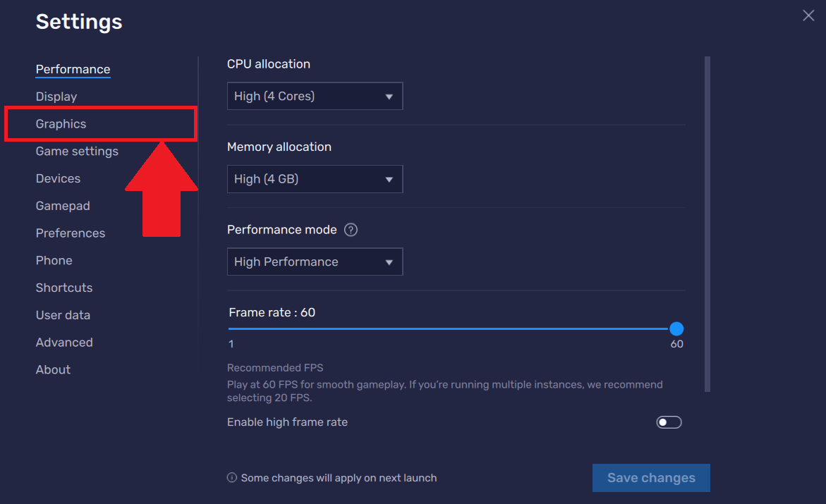Expand the CPU allocation dropdown
The image size is (826, 504).
[x=315, y=96]
